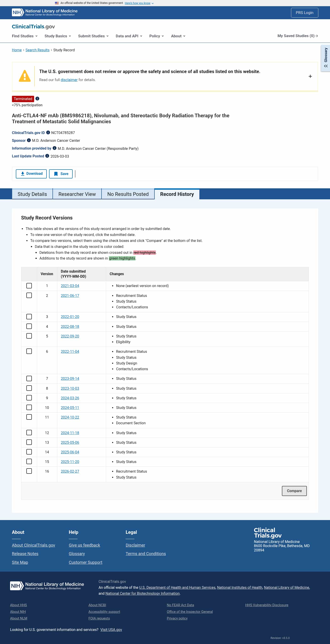330x644 pixels.
Task: Open FOIA requests footer link
Action: coord(99,618)
